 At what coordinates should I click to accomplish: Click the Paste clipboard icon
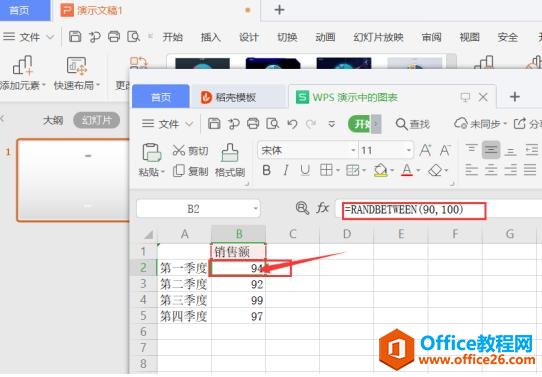tap(151, 153)
